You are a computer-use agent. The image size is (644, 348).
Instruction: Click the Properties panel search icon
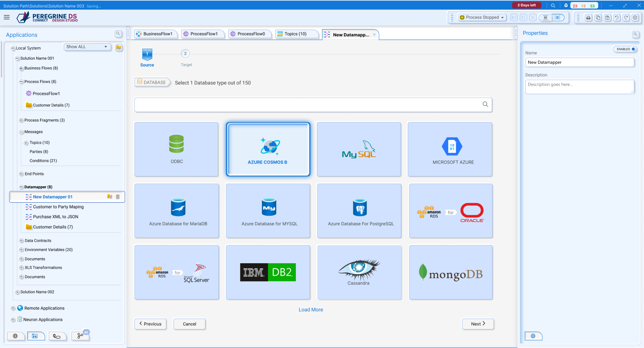point(635,34)
